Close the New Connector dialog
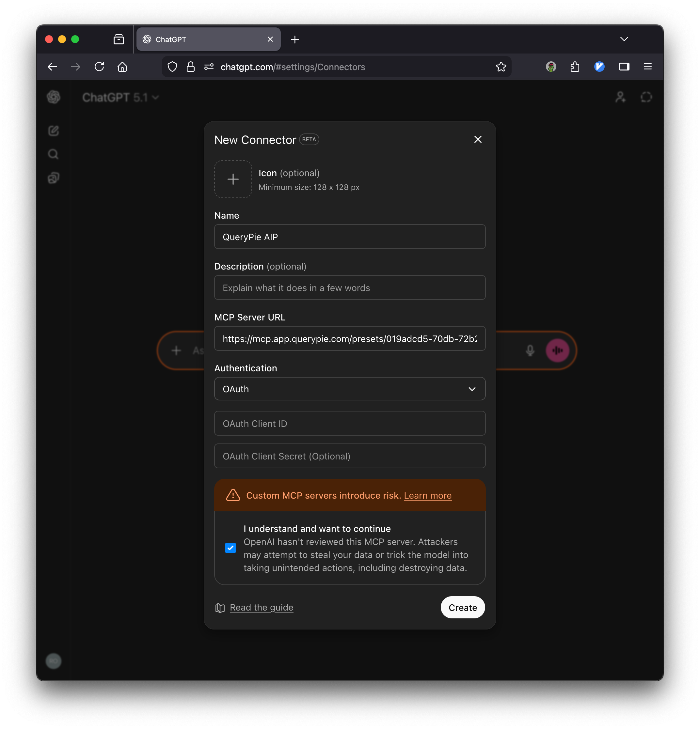The height and width of the screenshot is (729, 700). 478,139
